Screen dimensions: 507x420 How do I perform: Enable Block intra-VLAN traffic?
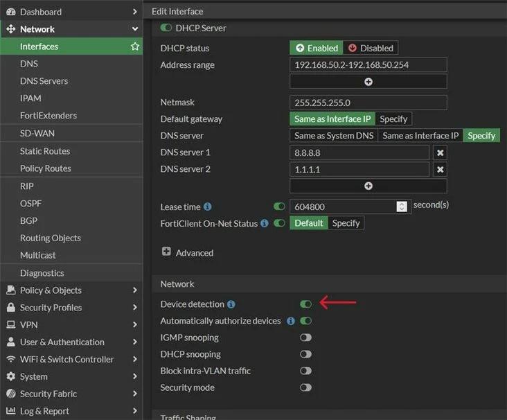tap(305, 371)
